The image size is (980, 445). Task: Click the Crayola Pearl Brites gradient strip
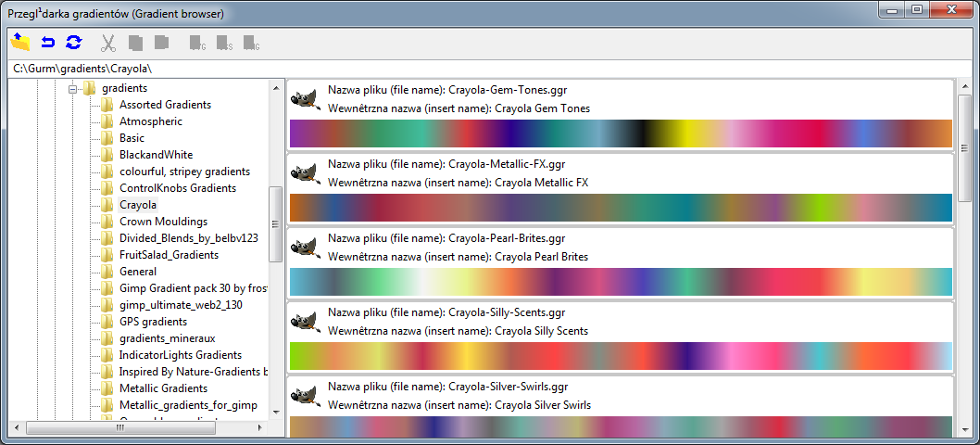(x=621, y=282)
